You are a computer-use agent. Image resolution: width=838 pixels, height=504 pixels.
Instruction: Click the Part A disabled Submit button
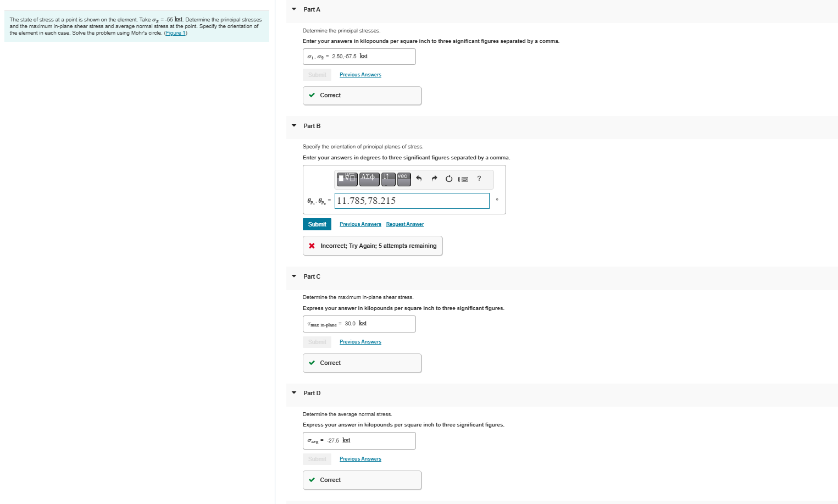[317, 75]
